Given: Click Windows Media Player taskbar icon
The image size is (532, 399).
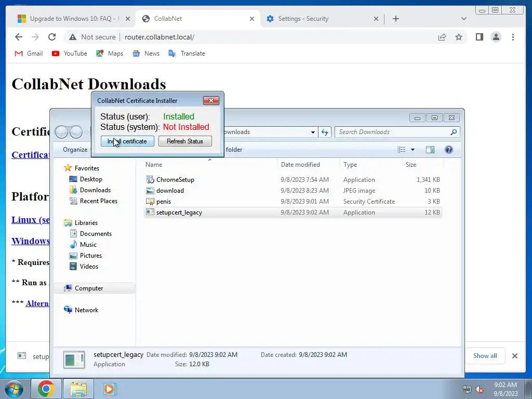Looking at the screenshot, I should tap(109, 389).
